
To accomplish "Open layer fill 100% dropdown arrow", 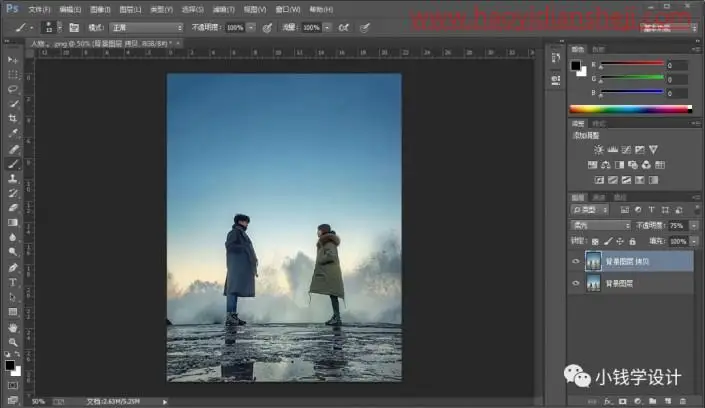I will [x=694, y=242].
